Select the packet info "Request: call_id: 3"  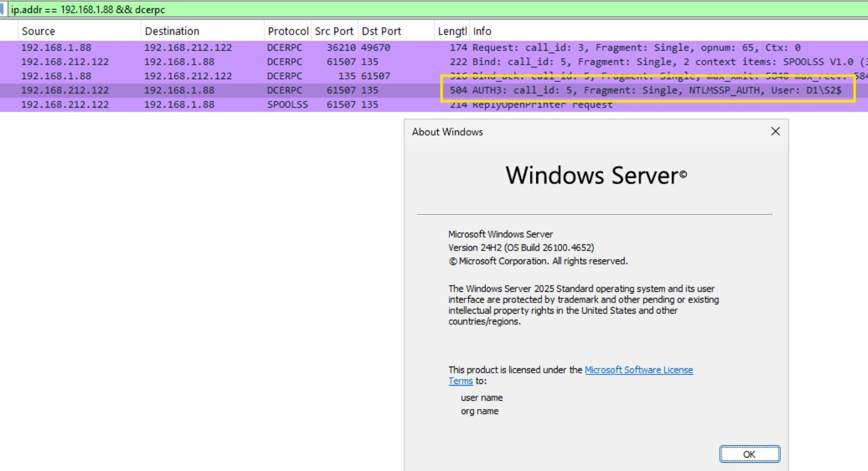(636, 47)
